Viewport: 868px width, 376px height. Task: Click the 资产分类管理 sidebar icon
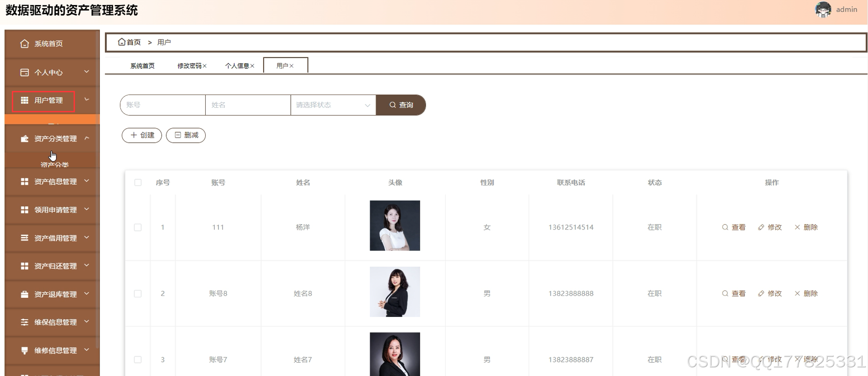[x=25, y=139]
